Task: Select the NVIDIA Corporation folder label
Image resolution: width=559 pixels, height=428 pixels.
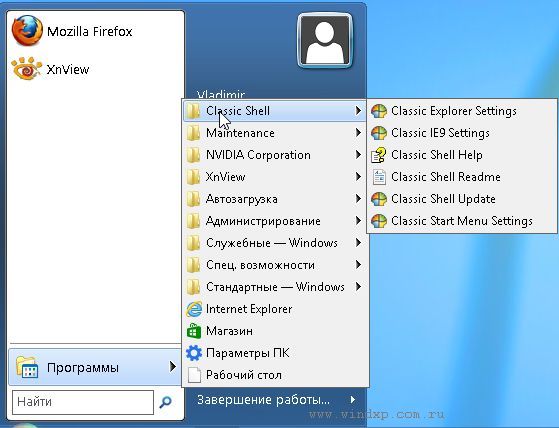Action: coord(258,155)
